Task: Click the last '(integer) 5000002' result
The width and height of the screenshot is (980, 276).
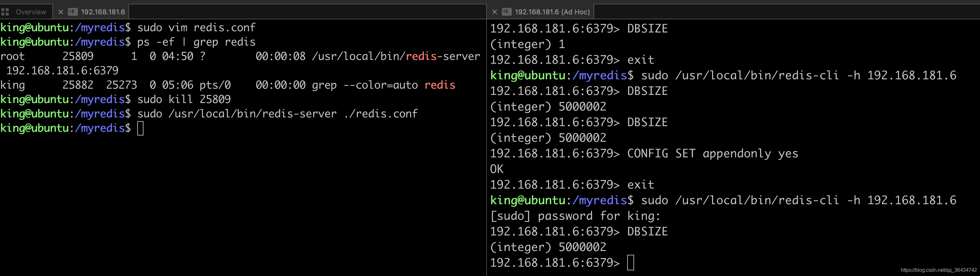Action: (x=548, y=247)
